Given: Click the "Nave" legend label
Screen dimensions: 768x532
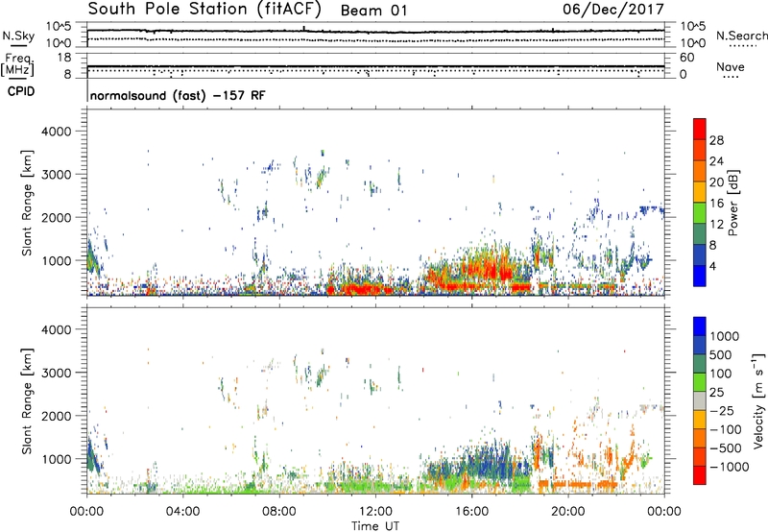Looking at the screenshot, I should coord(730,66).
